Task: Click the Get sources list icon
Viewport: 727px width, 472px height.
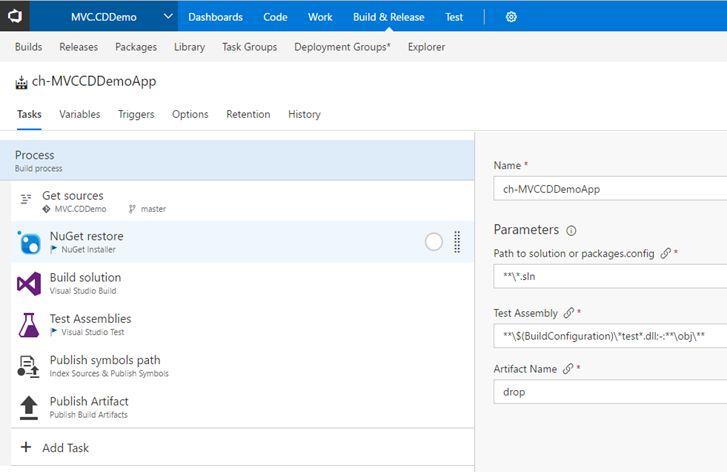Action: [26, 199]
